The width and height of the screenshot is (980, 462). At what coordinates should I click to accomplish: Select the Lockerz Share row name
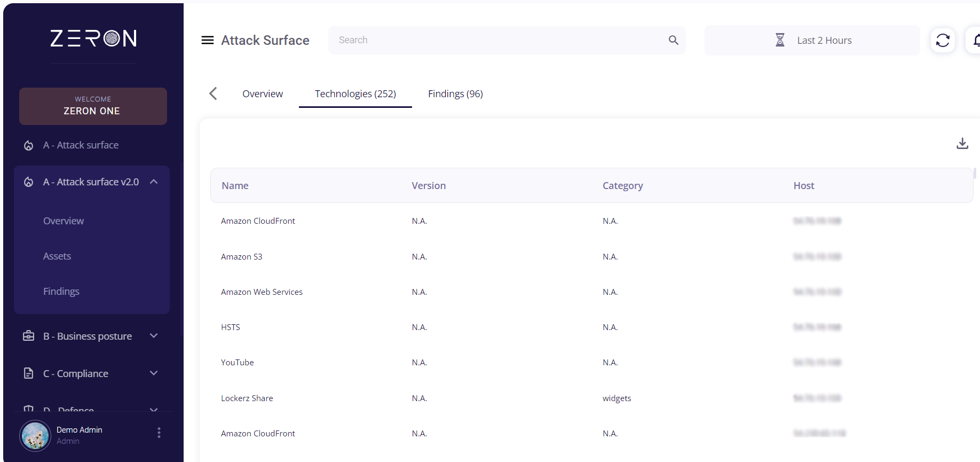pyautogui.click(x=247, y=398)
